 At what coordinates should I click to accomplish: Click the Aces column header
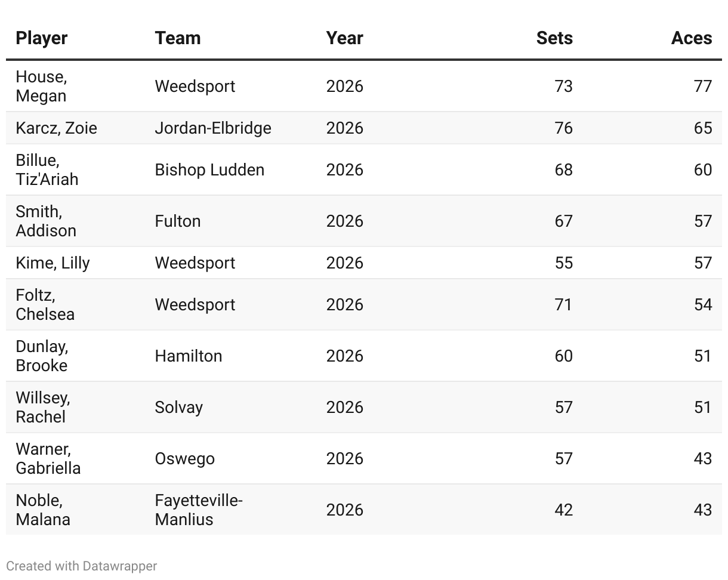[691, 38]
